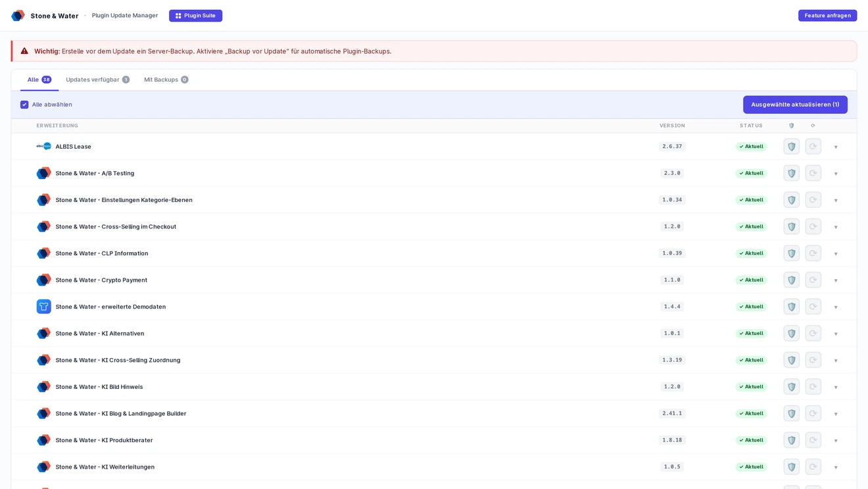Click update icon for Einstellungen Kategorie-Ebenen
This screenshot has height=489, width=868.
[813, 200]
